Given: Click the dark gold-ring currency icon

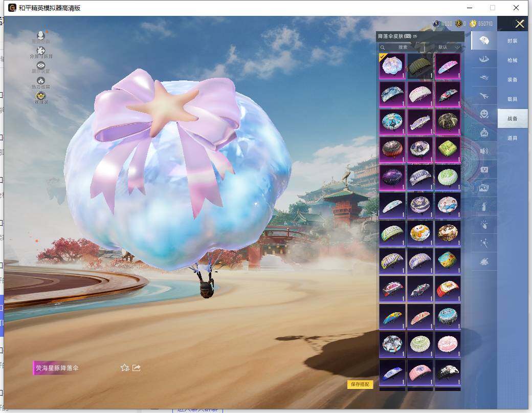Looking at the screenshot, I should pos(459,24).
